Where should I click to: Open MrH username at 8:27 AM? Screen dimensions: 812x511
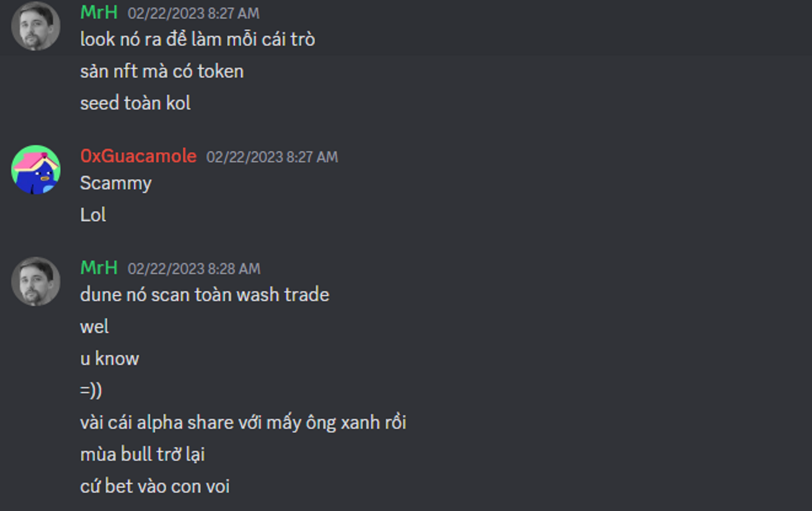click(99, 13)
